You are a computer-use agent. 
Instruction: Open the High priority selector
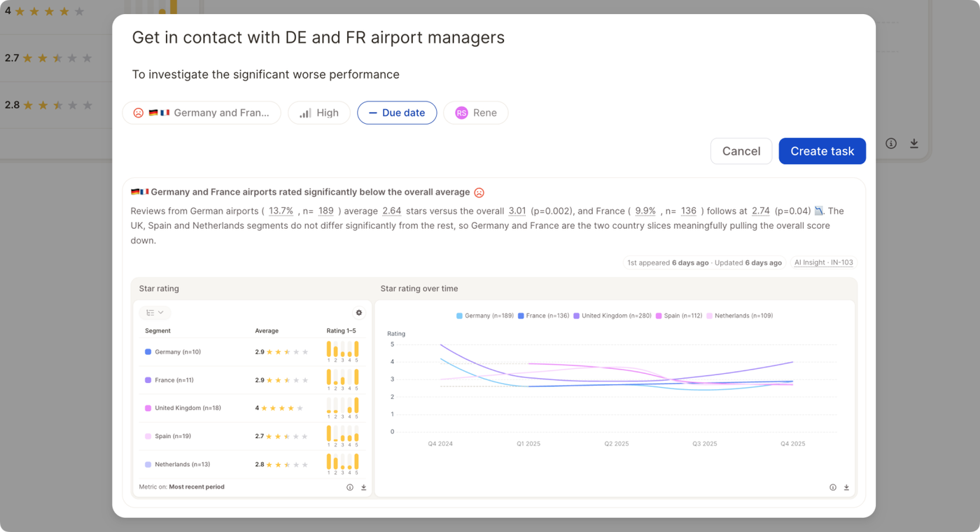click(x=319, y=113)
